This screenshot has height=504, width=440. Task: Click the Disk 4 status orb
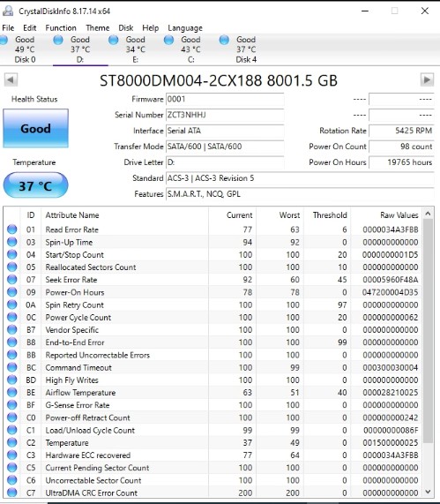(x=224, y=41)
